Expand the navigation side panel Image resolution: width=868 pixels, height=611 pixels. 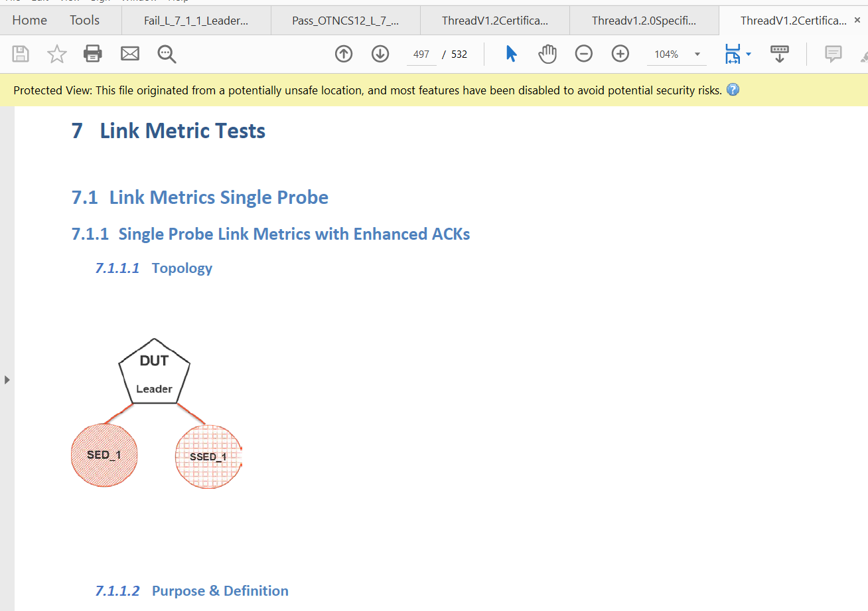tap(7, 379)
